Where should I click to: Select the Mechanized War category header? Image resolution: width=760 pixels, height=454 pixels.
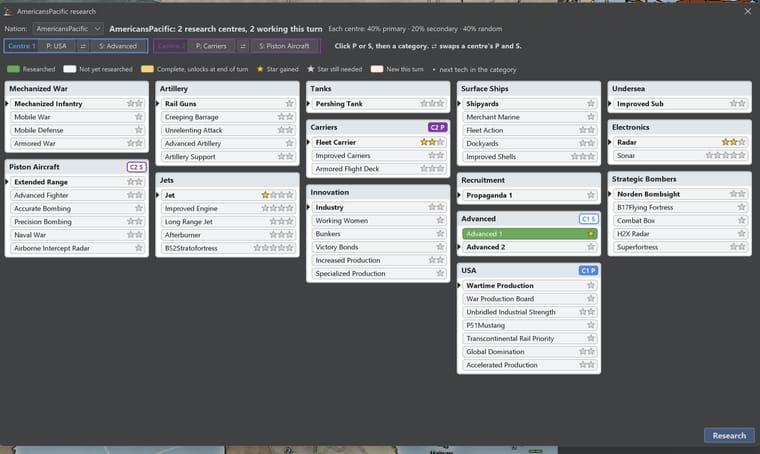click(x=77, y=89)
